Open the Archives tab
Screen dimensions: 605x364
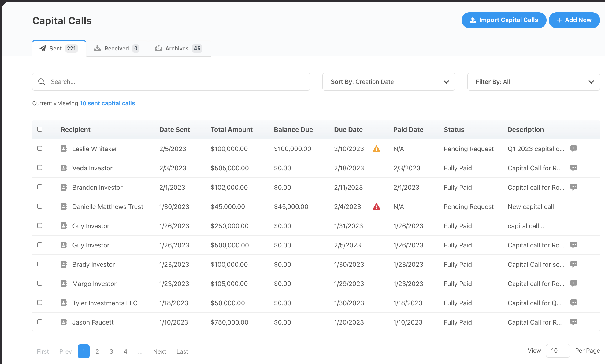[179, 48]
